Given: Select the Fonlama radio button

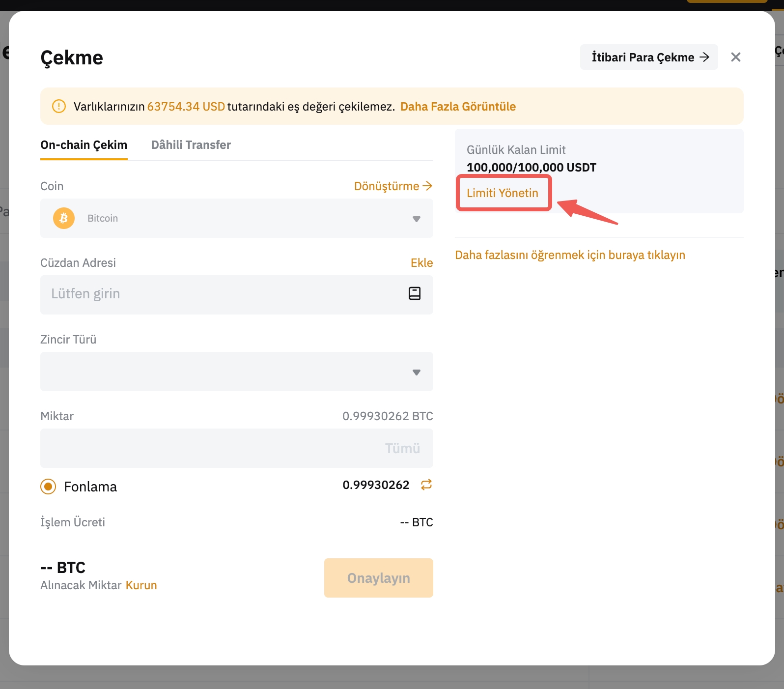Looking at the screenshot, I should (48, 487).
